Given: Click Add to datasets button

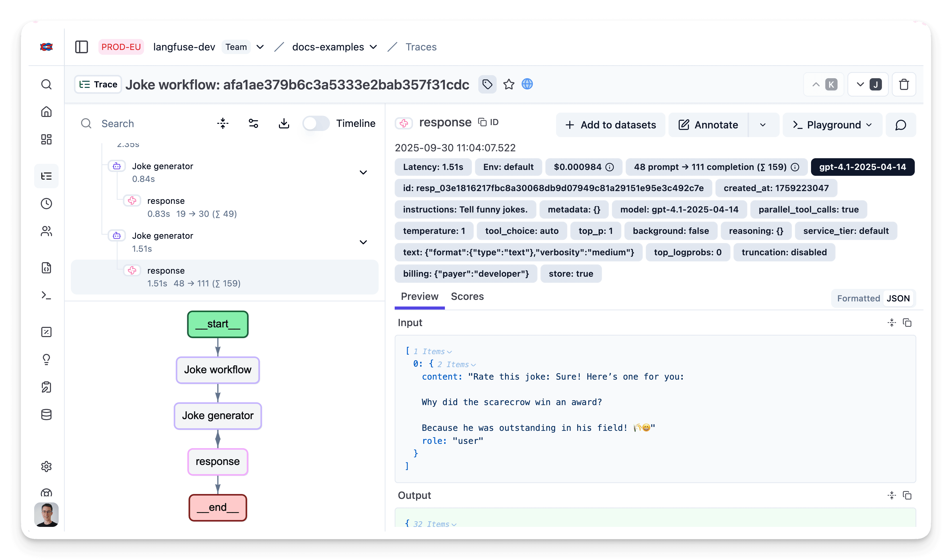Looking at the screenshot, I should click(x=610, y=125).
